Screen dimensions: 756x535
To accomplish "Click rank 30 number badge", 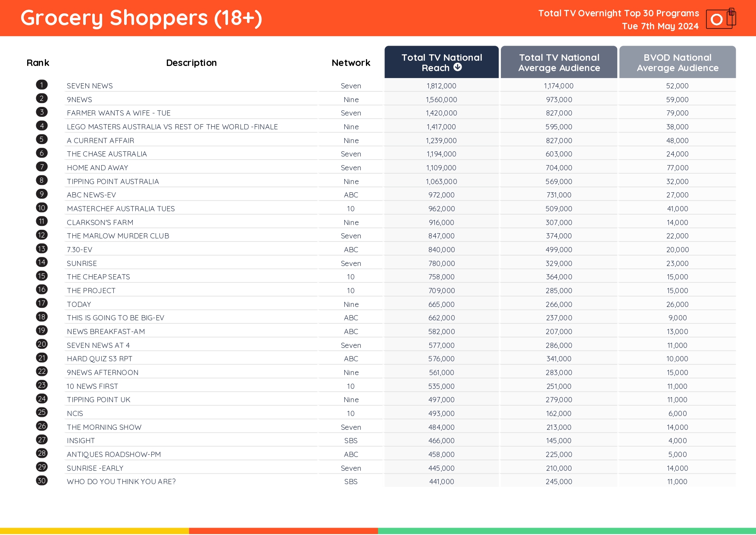I will pos(42,481).
